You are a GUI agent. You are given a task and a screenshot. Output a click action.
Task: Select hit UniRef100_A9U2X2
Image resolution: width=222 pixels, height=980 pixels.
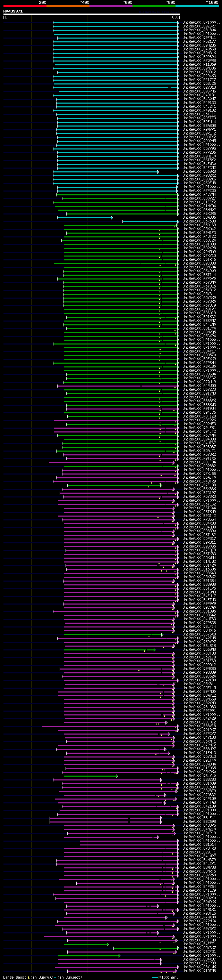pos(199,175)
